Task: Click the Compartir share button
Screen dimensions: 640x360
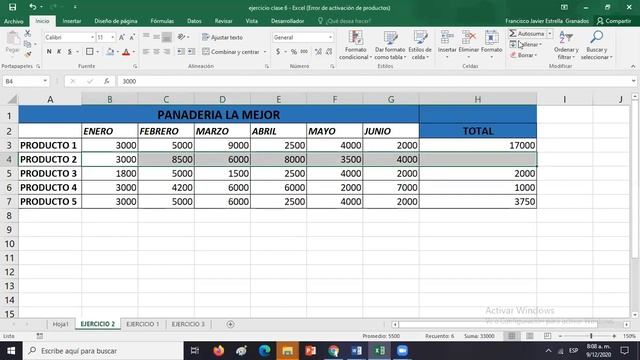Action: [614, 21]
